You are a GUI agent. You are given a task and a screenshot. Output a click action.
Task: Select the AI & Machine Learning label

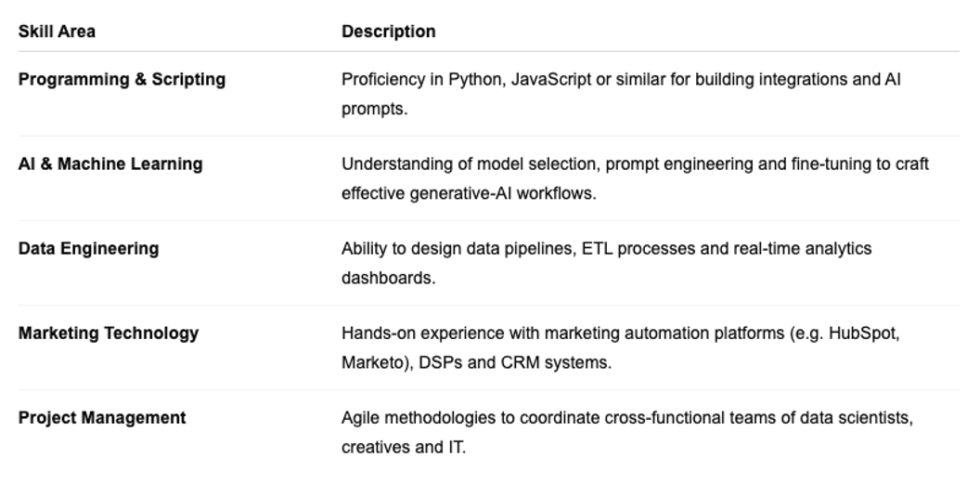click(x=110, y=164)
